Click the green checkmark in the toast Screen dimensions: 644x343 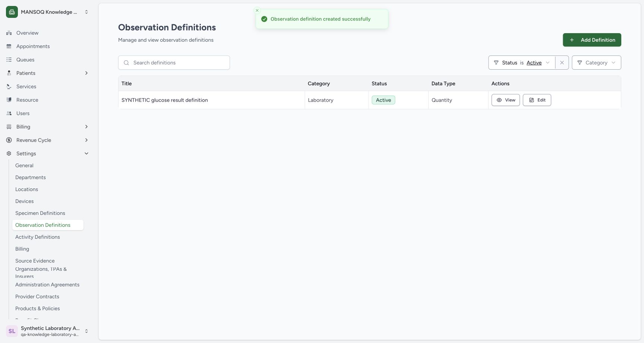point(264,19)
